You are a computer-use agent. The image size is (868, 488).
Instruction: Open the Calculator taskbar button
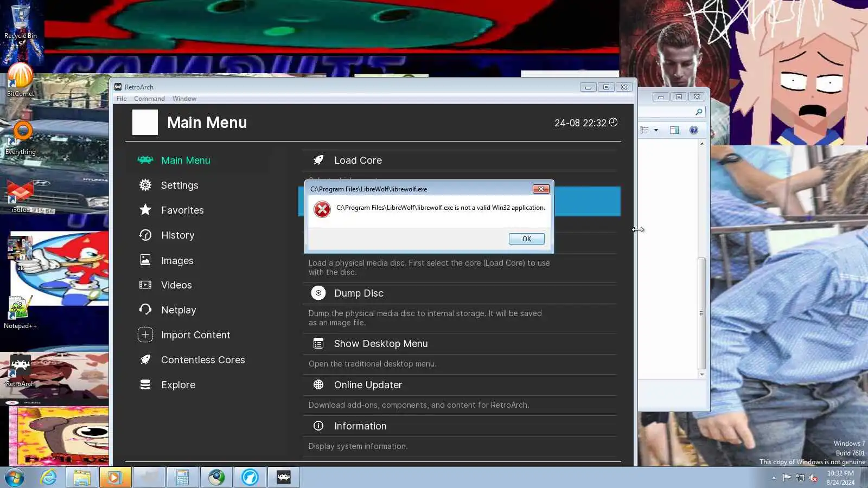pos(182,478)
